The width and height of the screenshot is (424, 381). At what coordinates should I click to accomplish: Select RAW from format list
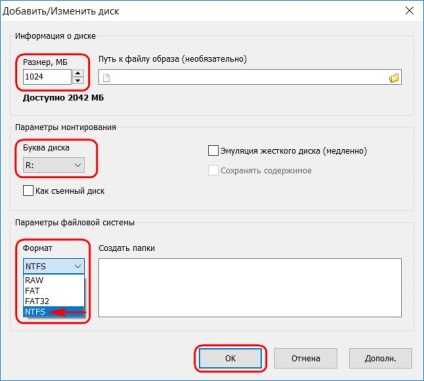pyautogui.click(x=54, y=280)
